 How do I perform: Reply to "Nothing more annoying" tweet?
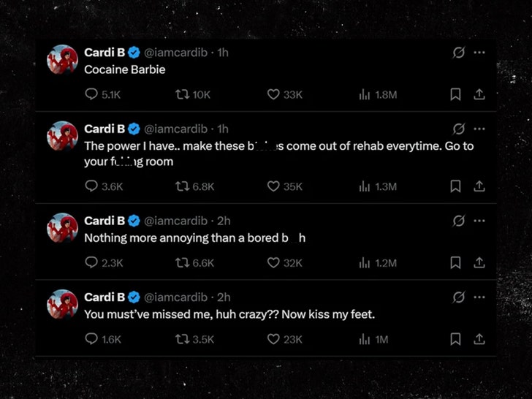[x=92, y=262]
